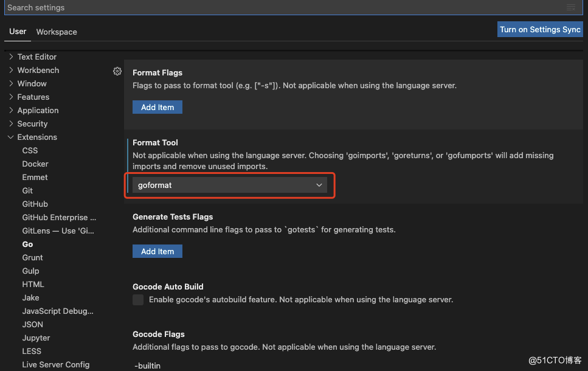Open the Format Tool goformat dropdown
The image size is (588, 371).
point(229,185)
